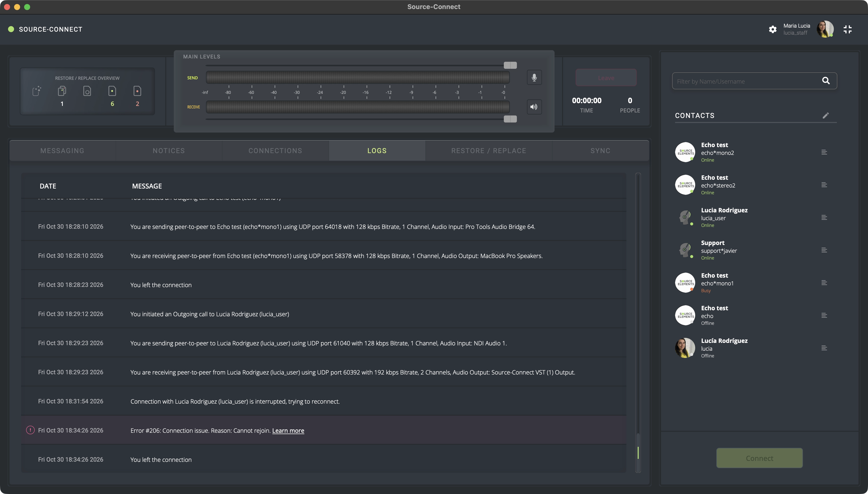Click the middle Restore/Replace overview file icon
Viewport: 868px width, 494px height.
[x=87, y=91]
